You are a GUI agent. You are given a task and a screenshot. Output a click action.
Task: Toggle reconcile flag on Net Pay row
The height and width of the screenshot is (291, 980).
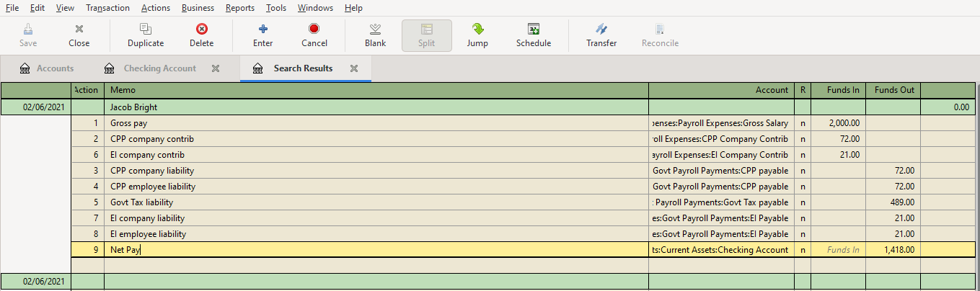pyautogui.click(x=802, y=250)
